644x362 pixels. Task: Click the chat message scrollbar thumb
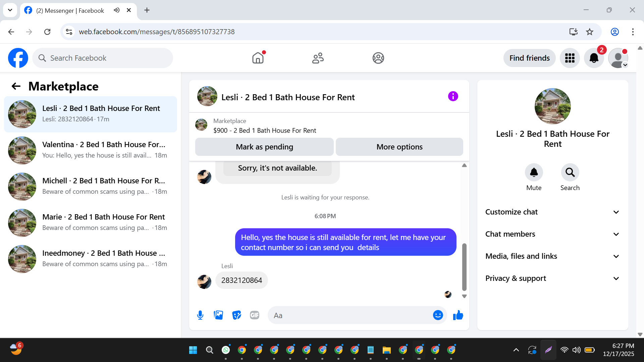tap(464, 266)
